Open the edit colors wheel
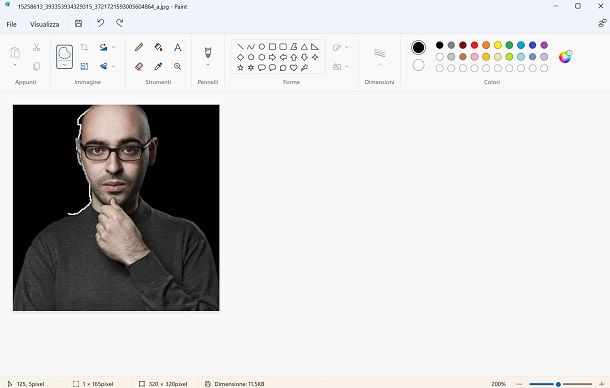Screen dimensions: 610x388 coord(565,57)
